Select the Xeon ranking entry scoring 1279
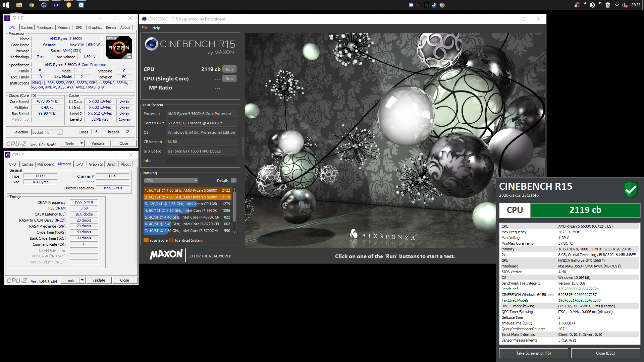644x362 pixels. 187,204
